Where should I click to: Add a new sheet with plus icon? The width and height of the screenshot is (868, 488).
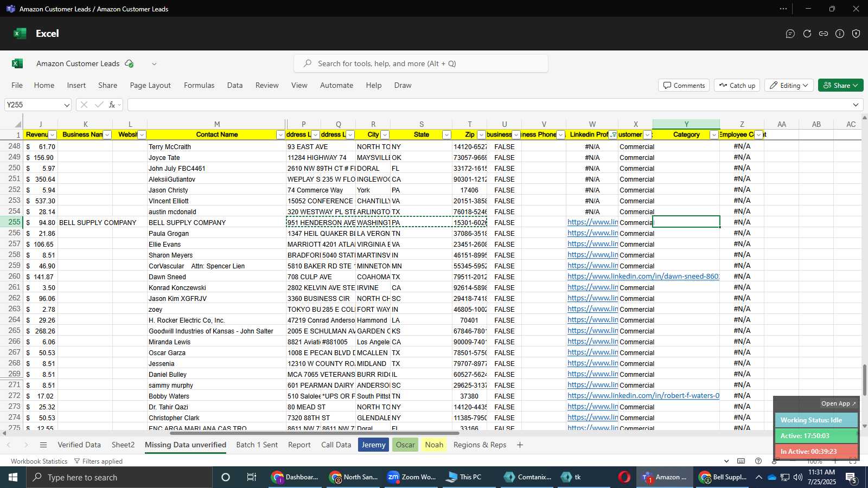pos(520,445)
